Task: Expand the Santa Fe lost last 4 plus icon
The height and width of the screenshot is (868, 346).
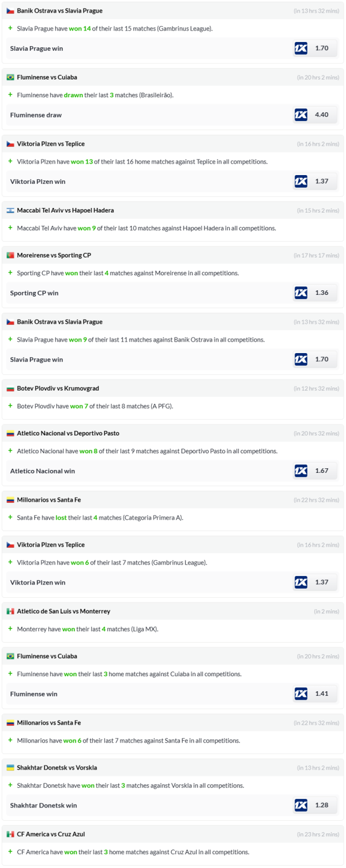Action: 10,517
